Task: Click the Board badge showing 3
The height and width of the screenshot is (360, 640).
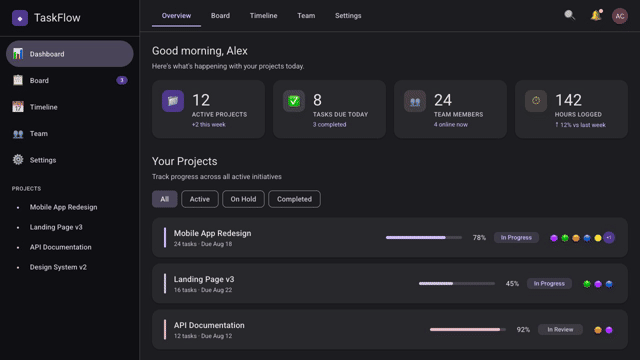Action: [x=122, y=80]
